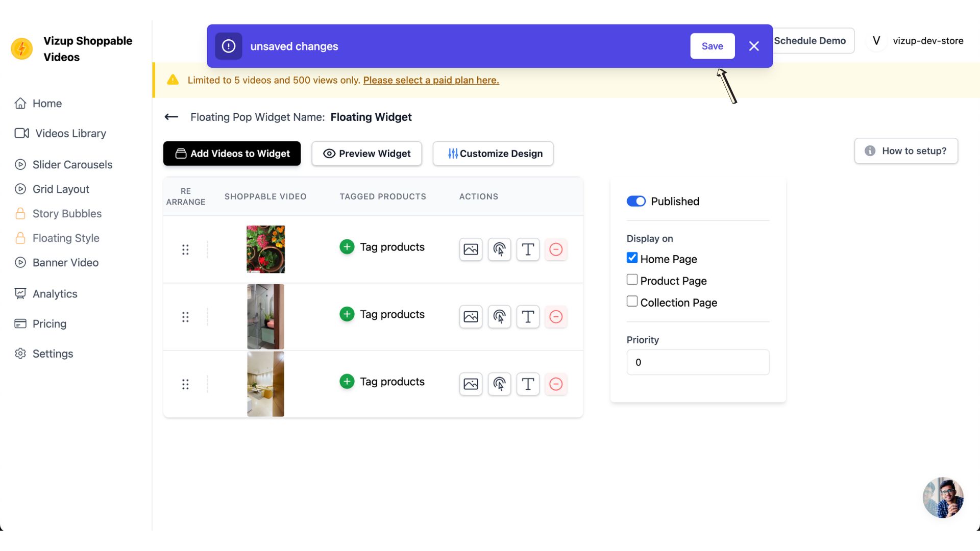The height and width of the screenshot is (551, 980).
Task: Click the remove icon for second video
Action: coord(556,316)
